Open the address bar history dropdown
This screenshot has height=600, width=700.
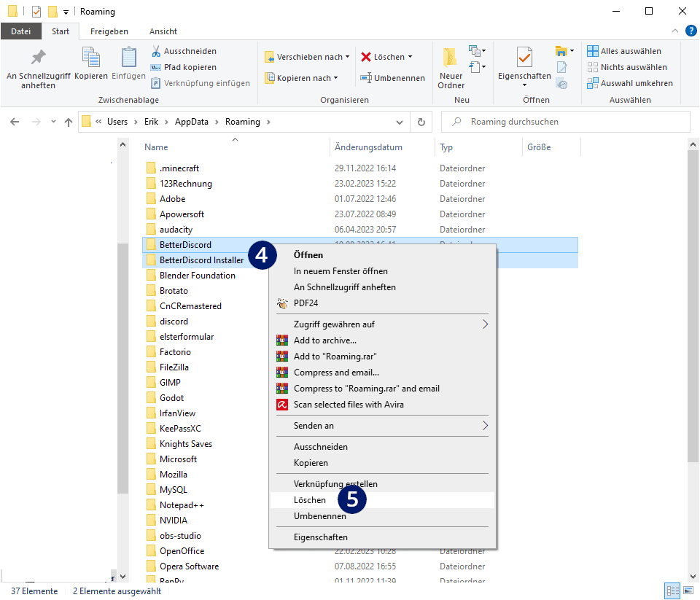click(400, 122)
